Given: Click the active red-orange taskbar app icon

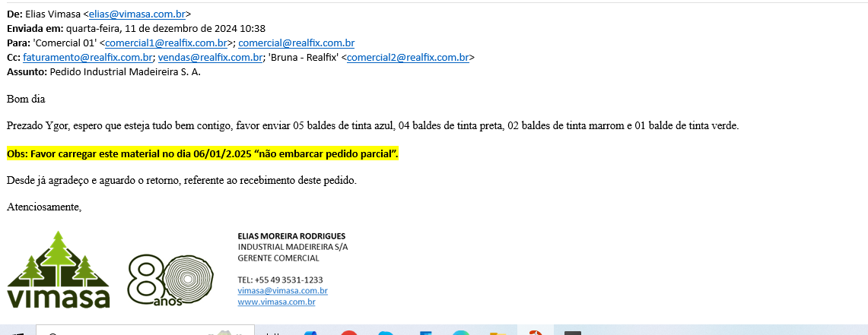Looking at the screenshot, I should (x=536, y=332).
